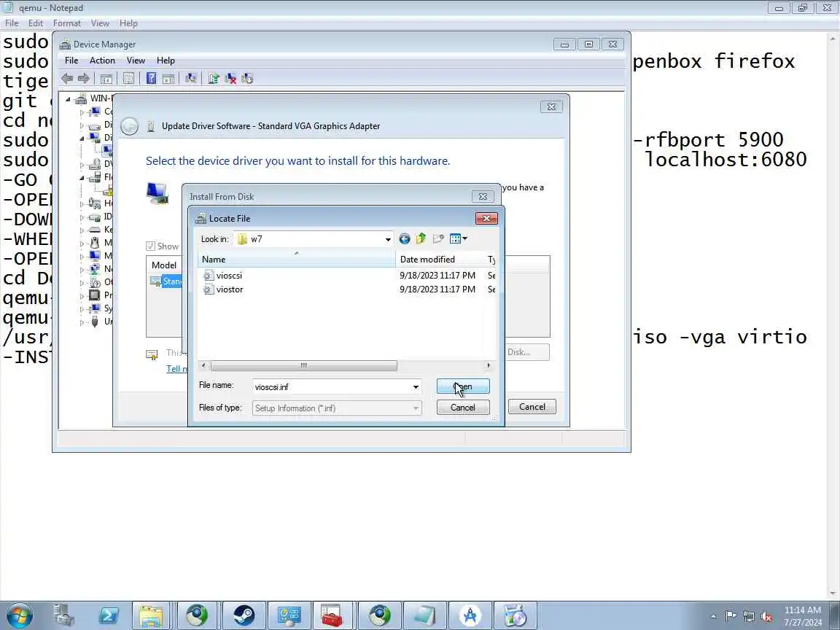
Task: Click the Show/Hide Console Tree toolbar icon
Action: coord(106,78)
